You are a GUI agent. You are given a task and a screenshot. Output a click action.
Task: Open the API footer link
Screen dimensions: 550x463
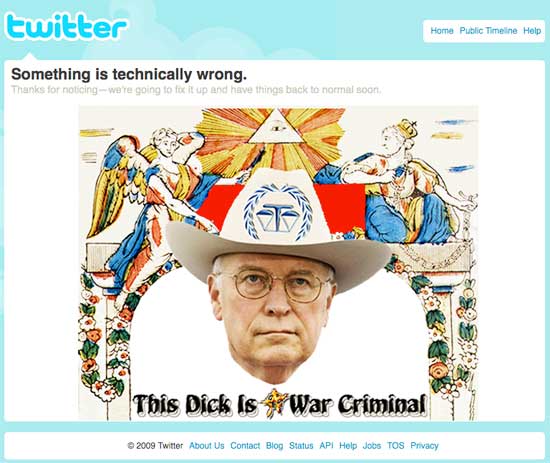tap(326, 445)
